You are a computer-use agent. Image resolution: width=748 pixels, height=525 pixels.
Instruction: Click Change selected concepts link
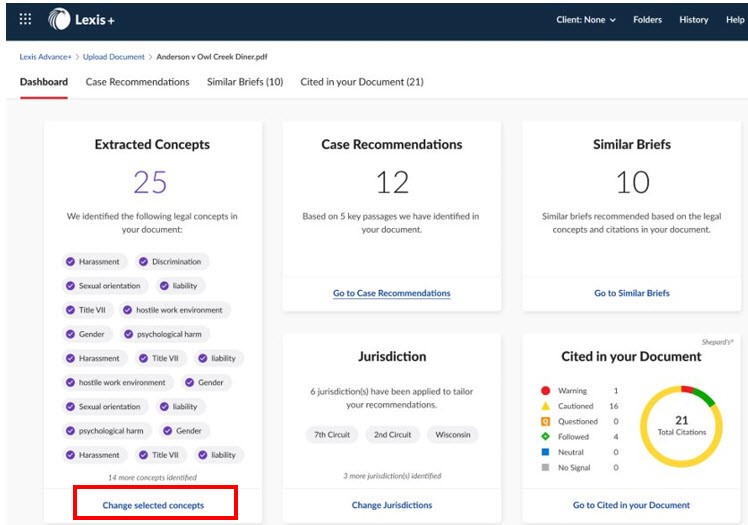click(x=153, y=505)
